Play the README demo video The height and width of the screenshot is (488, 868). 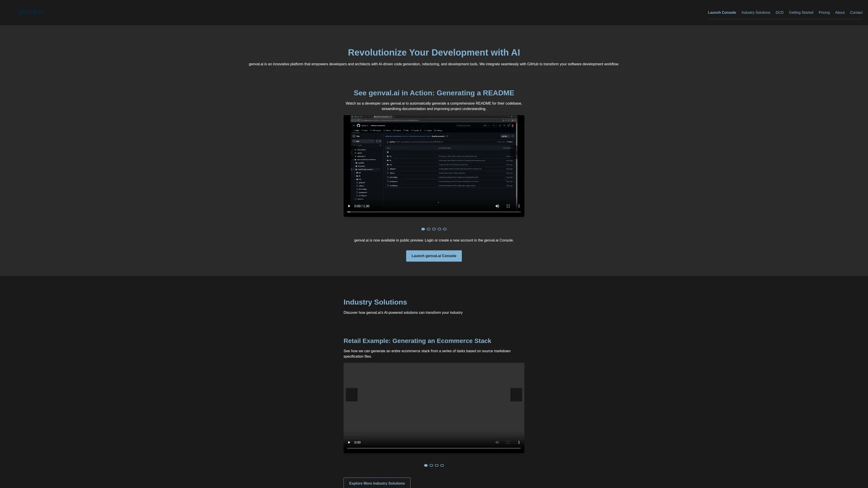point(349,206)
